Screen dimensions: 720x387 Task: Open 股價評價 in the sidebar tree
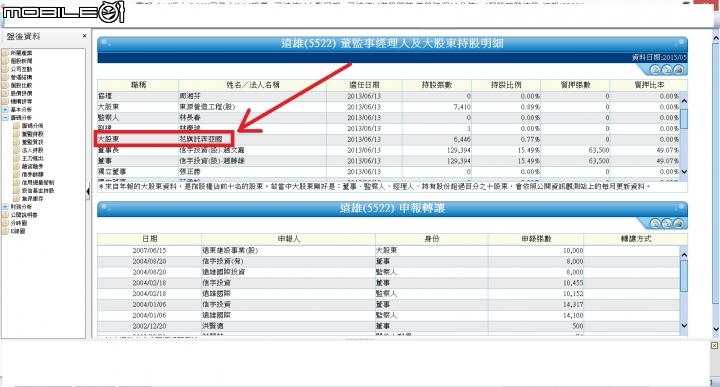point(21,94)
